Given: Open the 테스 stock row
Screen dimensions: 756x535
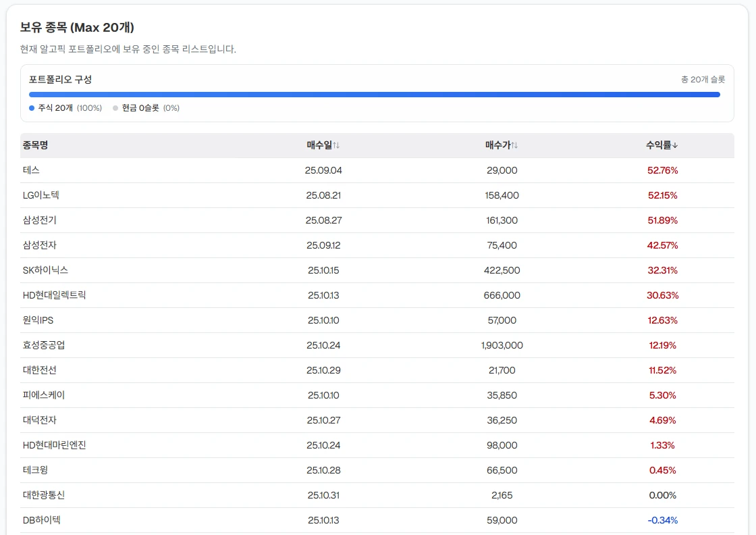Looking at the screenshot, I should [31, 170].
